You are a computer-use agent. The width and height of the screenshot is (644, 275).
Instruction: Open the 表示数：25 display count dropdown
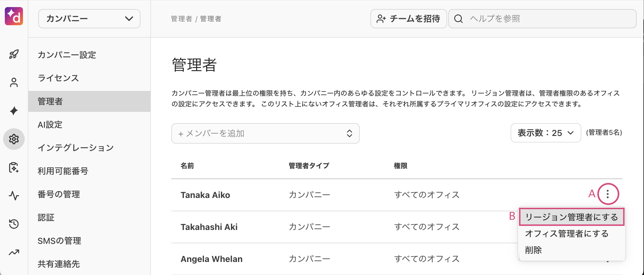point(546,133)
